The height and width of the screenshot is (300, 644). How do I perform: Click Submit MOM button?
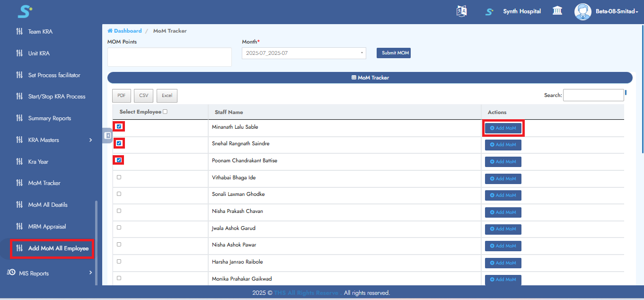tap(393, 53)
